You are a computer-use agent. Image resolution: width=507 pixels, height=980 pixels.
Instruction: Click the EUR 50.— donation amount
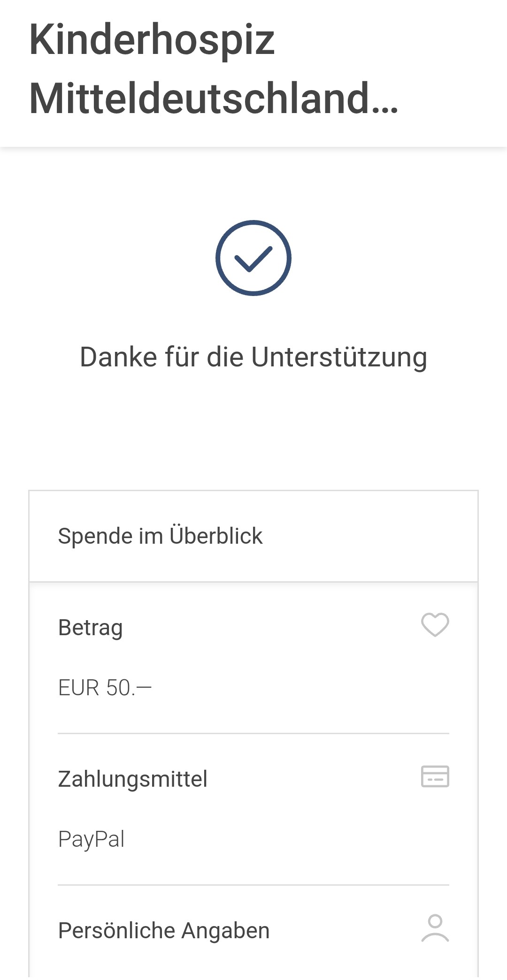[105, 688]
